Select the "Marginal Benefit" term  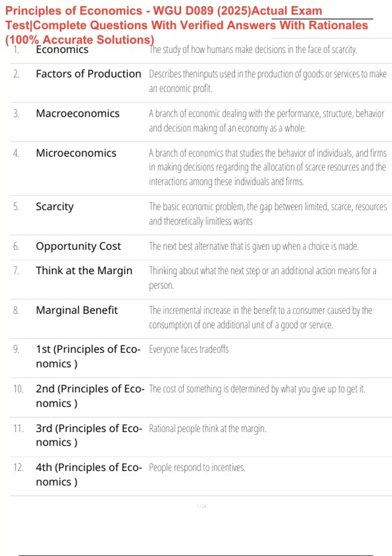click(77, 310)
